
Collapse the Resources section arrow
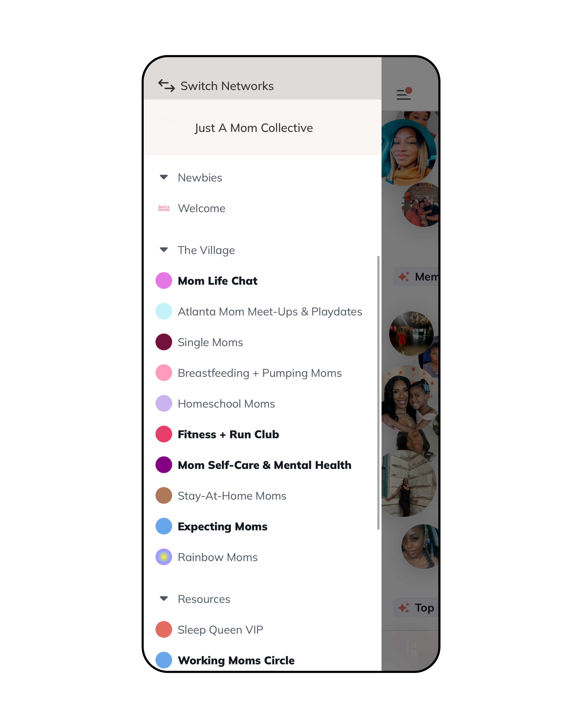coord(164,599)
